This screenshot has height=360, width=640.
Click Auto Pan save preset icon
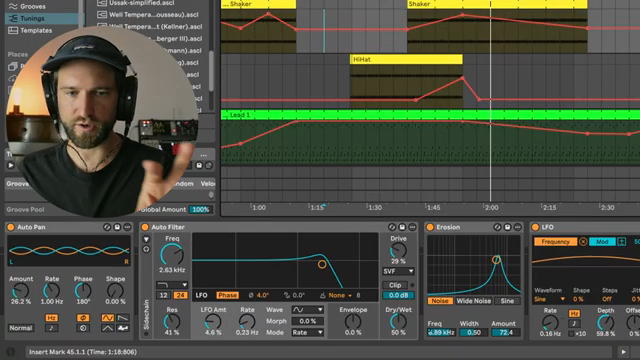coord(117,227)
